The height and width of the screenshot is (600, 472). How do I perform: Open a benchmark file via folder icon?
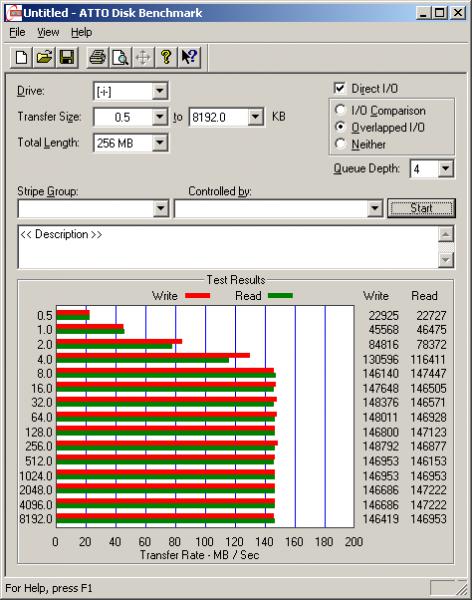point(44,57)
